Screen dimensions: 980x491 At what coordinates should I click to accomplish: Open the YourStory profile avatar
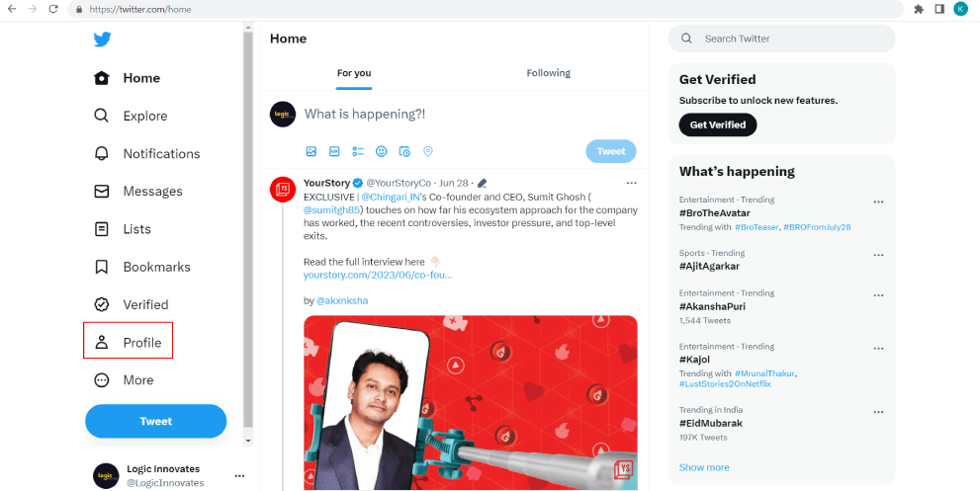pyautogui.click(x=283, y=190)
